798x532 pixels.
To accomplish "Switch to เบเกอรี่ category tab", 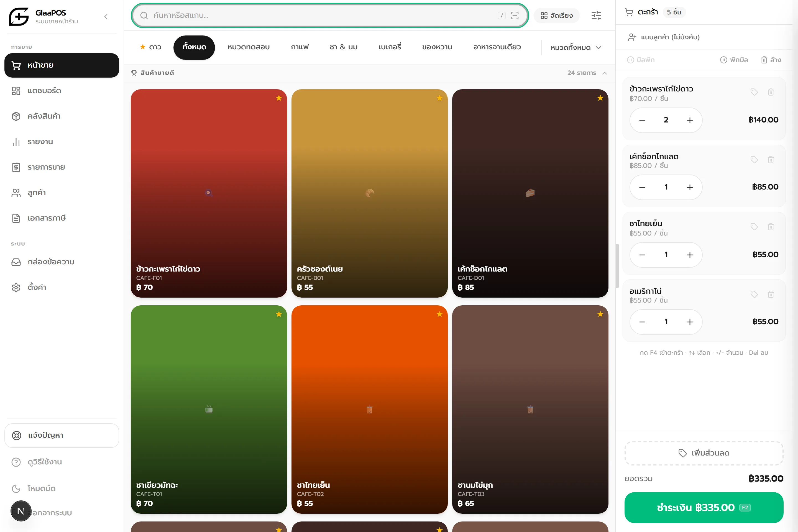I will pos(390,47).
